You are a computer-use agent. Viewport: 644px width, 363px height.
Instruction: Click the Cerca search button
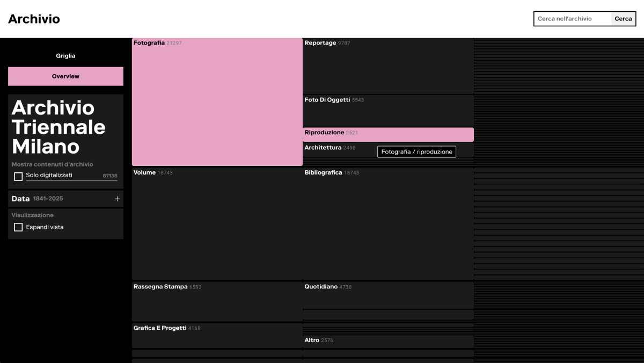click(623, 19)
